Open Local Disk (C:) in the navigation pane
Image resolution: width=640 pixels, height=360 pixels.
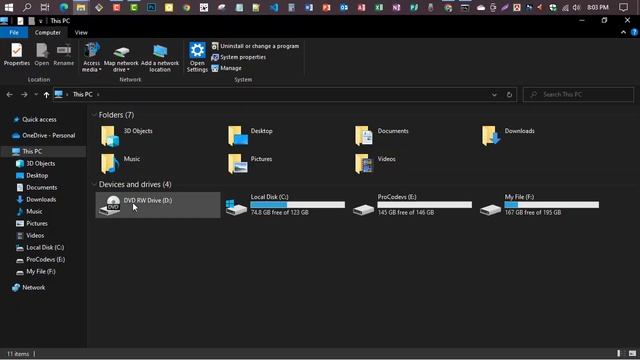tap(45, 248)
